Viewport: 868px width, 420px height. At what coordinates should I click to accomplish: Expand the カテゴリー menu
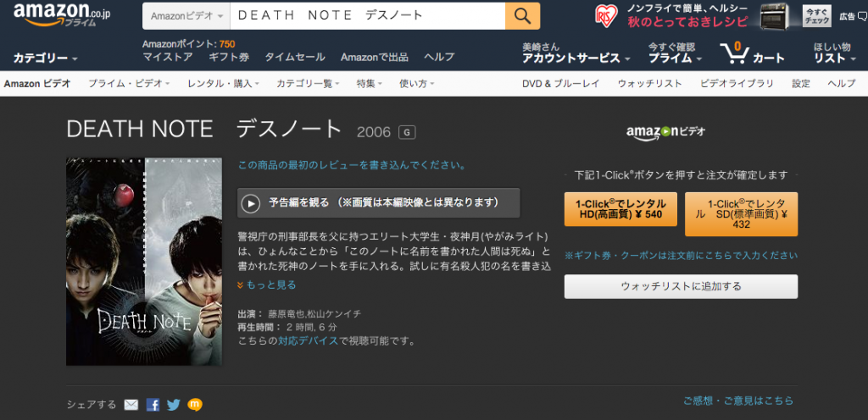click(46, 58)
